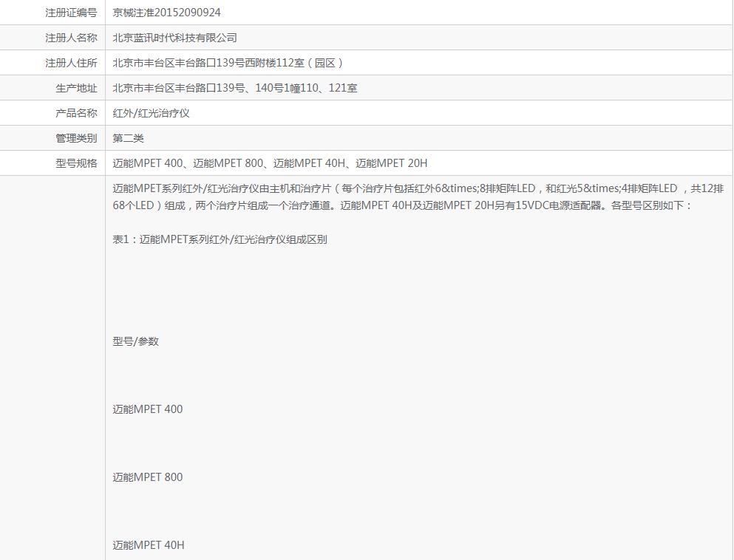Screen dimensions: 734x560
Task: Click production address with 140号1幢110、121室
Action: coord(235,88)
